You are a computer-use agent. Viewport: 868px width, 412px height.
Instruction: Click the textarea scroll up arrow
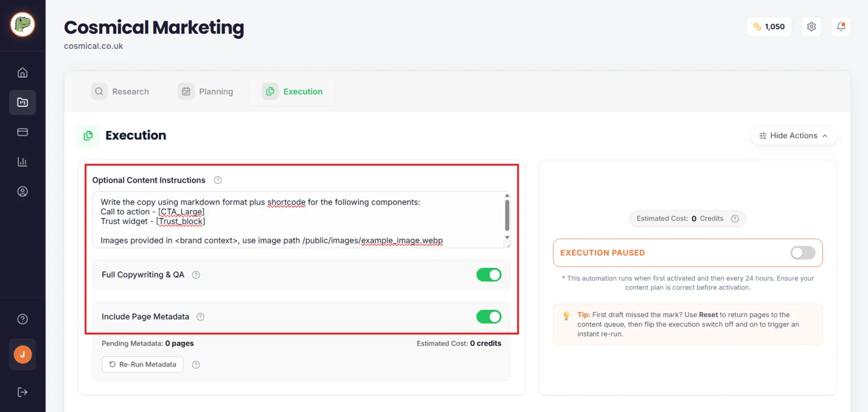[x=507, y=195]
